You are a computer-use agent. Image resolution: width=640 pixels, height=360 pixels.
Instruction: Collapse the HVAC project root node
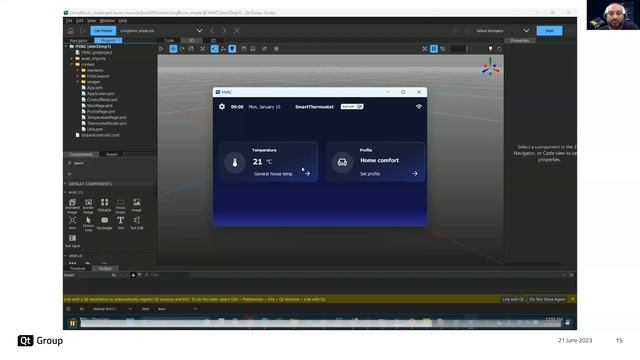[67, 47]
